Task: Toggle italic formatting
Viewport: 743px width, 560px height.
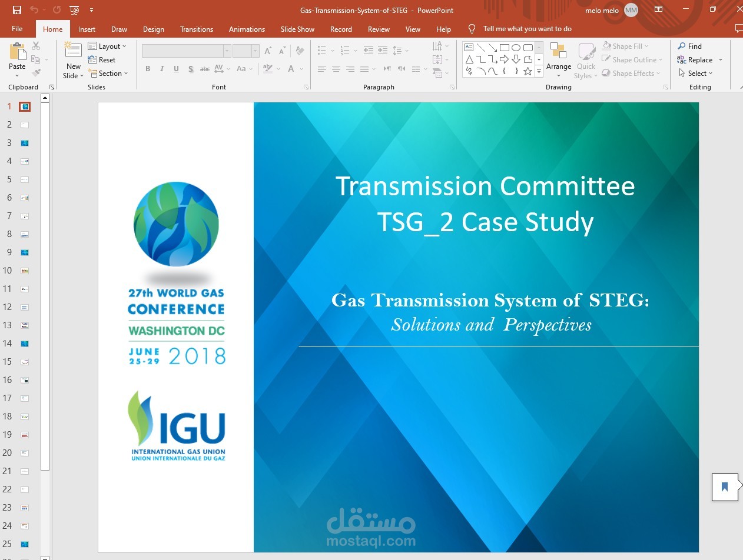Action: tap(162, 69)
